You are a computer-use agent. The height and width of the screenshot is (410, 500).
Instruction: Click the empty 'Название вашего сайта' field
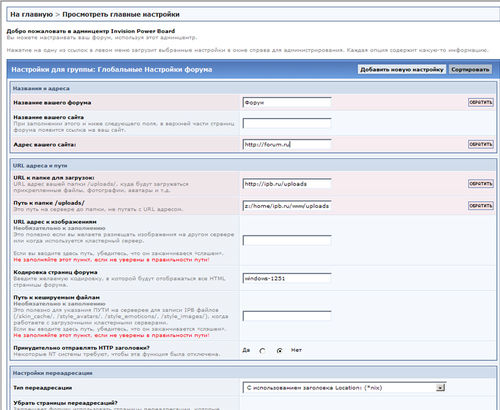pos(287,123)
